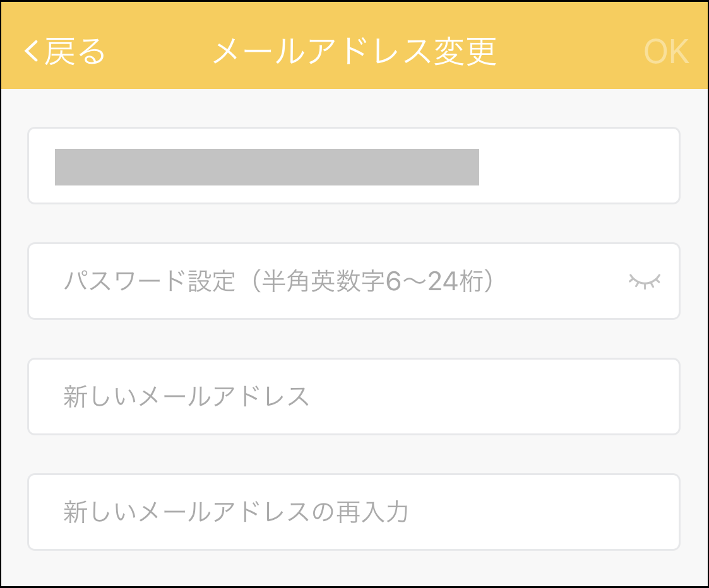Tap the faded OK text at top right
This screenshot has height=588, width=709.
click(666, 52)
